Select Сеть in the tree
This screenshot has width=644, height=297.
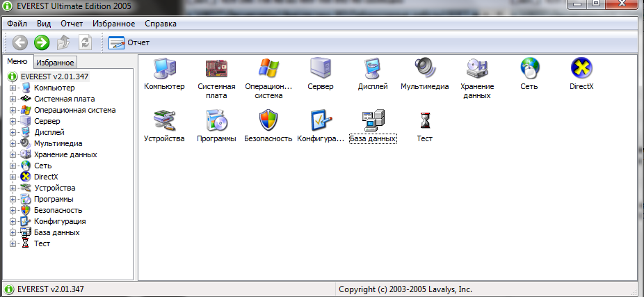click(x=43, y=166)
